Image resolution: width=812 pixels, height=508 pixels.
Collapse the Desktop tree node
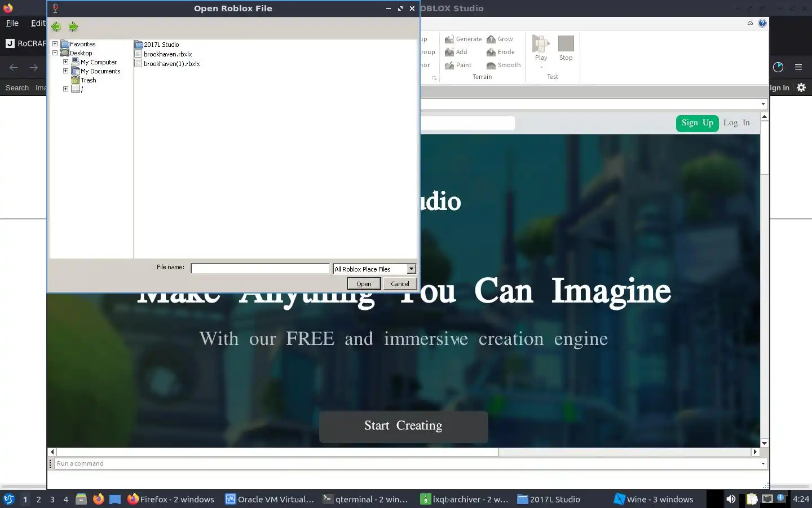click(x=55, y=53)
